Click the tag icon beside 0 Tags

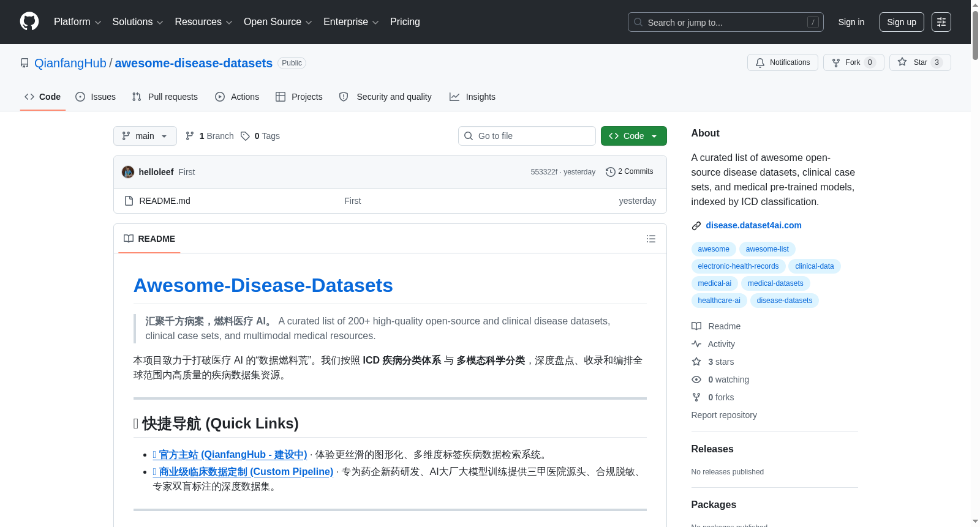point(245,136)
